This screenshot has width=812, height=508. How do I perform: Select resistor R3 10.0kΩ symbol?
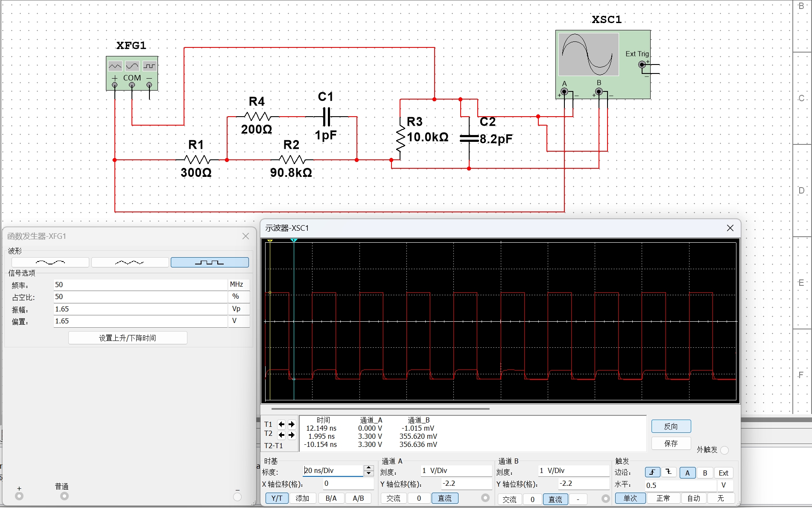click(x=400, y=138)
